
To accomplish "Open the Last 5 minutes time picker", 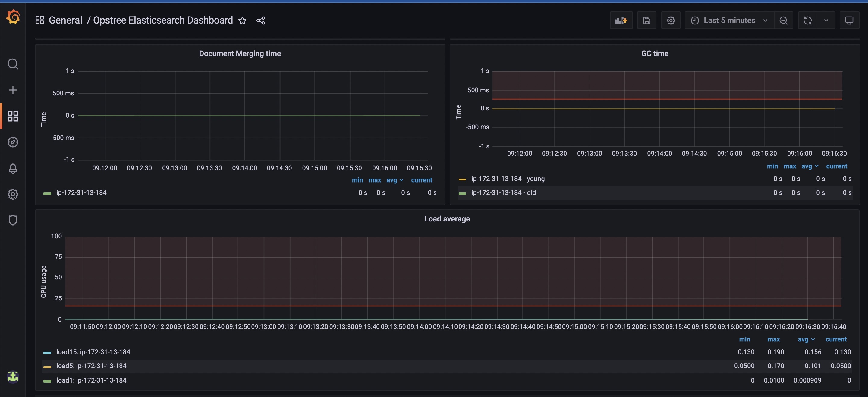I will click(x=729, y=21).
